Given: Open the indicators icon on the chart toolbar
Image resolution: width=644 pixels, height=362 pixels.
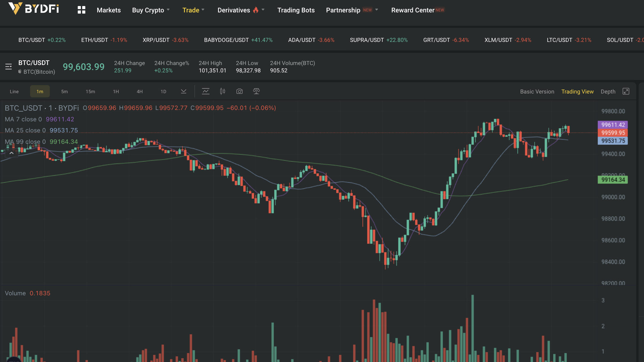Looking at the screenshot, I should click(206, 91).
